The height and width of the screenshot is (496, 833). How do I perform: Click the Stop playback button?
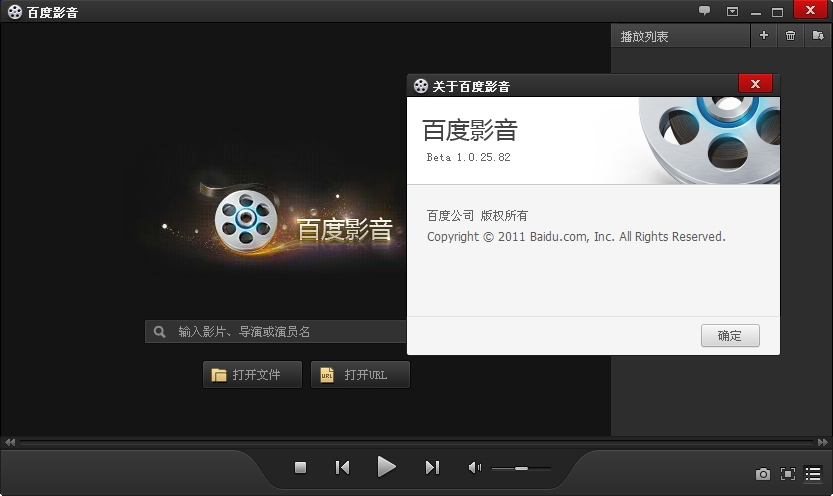pos(300,467)
